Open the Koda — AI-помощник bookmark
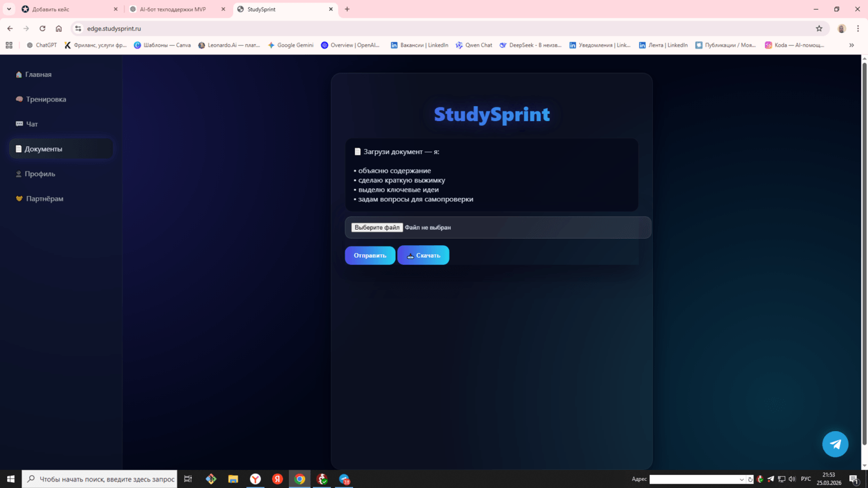The width and height of the screenshot is (868, 488). [795, 45]
